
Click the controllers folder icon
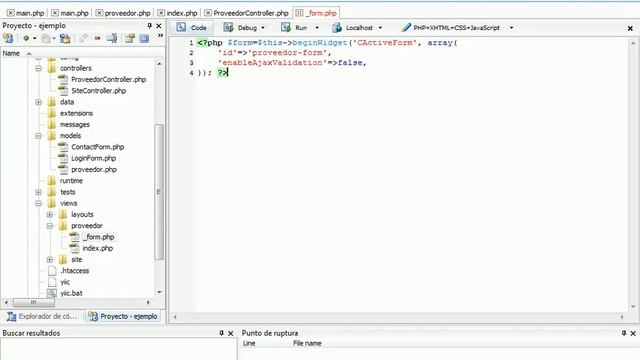pyautogui.click(x=52, y=68)
